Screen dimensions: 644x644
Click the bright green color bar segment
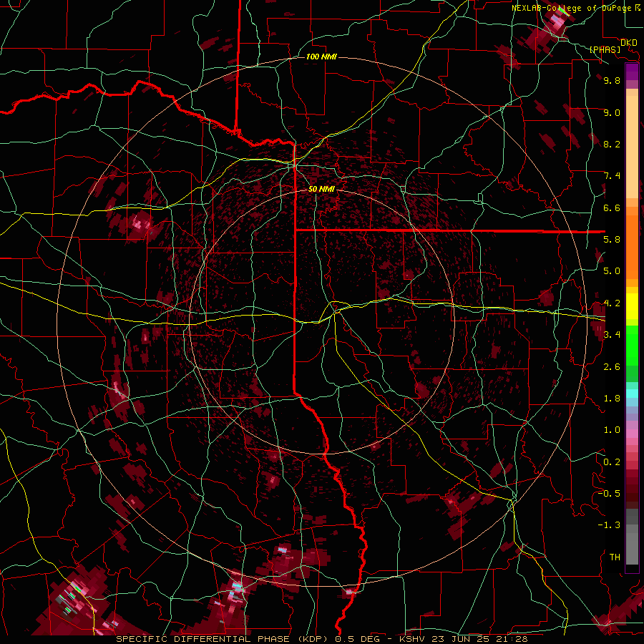pos(632,345)
